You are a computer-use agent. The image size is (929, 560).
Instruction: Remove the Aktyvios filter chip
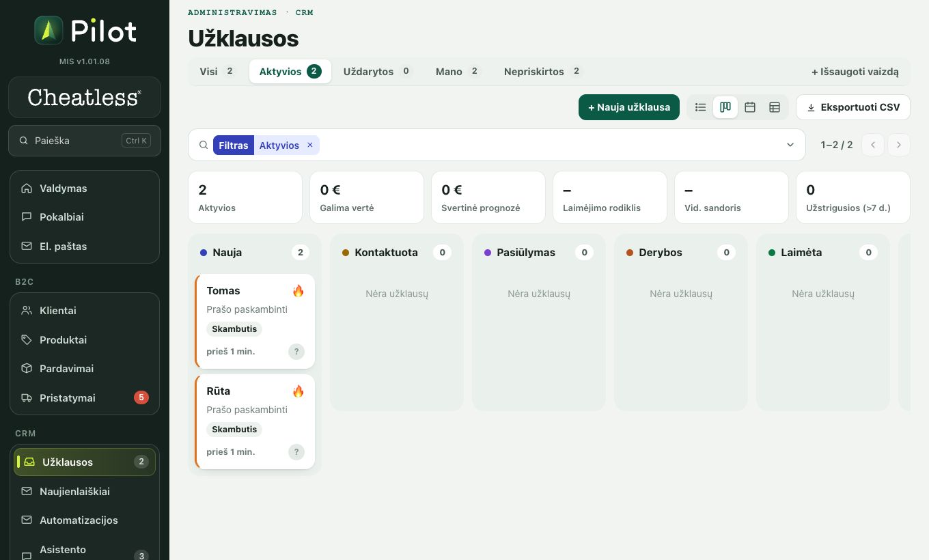point(310,145)
